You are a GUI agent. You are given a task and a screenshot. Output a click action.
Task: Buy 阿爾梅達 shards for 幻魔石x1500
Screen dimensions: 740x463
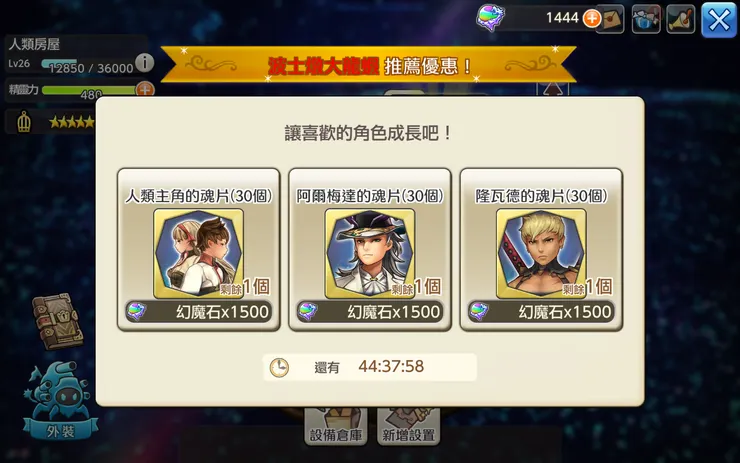tap(370, 311)
